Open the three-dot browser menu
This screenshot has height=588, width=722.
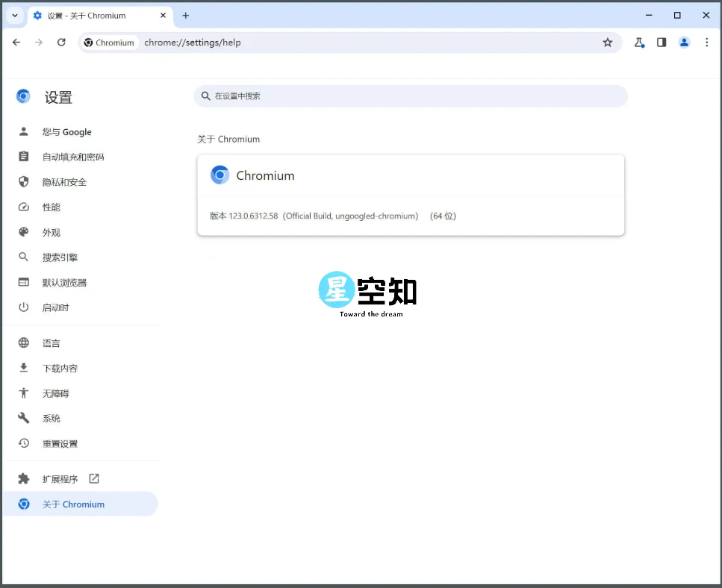pyautogui.click(x=707, y=43)
